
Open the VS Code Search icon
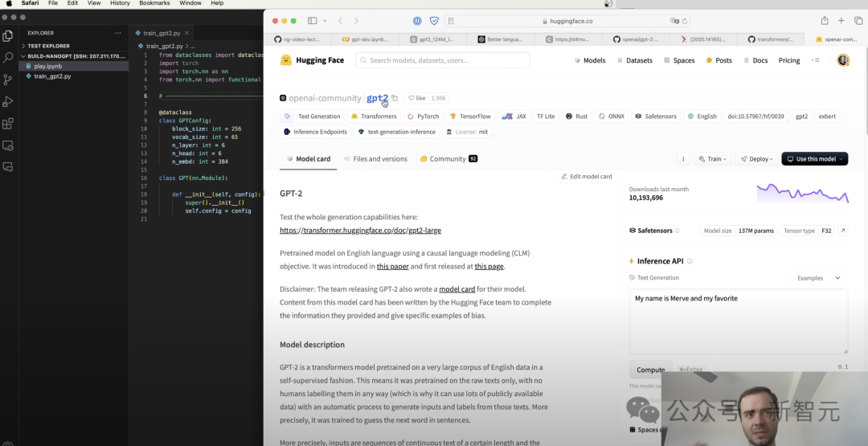[x=8, y=58]
